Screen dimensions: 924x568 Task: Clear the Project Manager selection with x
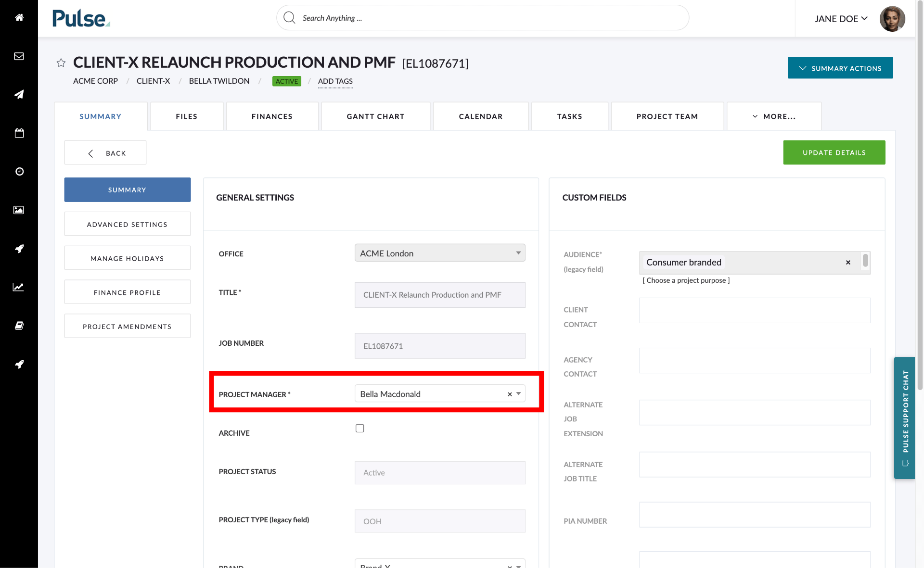pos(510,394)
